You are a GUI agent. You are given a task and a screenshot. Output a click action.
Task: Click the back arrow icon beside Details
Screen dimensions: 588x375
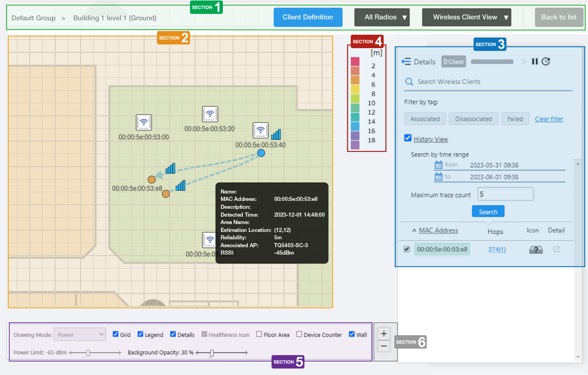point(406,62)
